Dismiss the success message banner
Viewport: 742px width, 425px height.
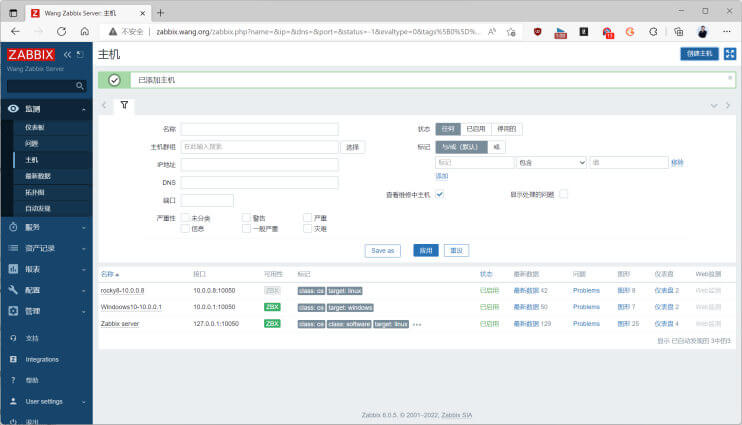[730, 78]
